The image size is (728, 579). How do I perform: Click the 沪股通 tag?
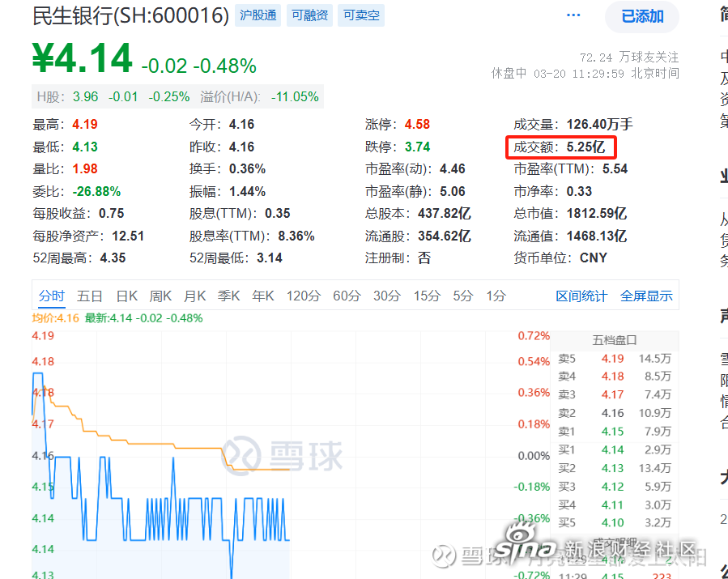[258, 15]
